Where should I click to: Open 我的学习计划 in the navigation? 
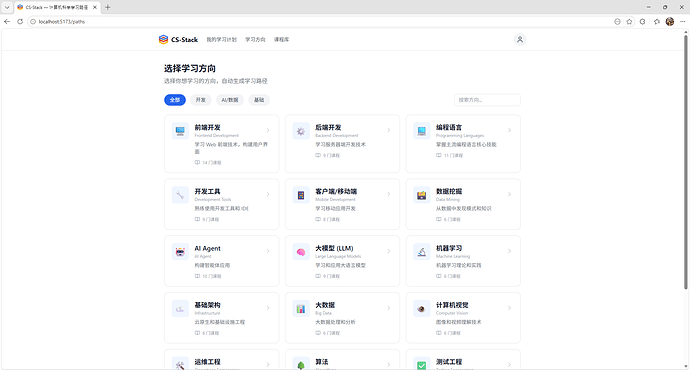[x=221, y=40]
